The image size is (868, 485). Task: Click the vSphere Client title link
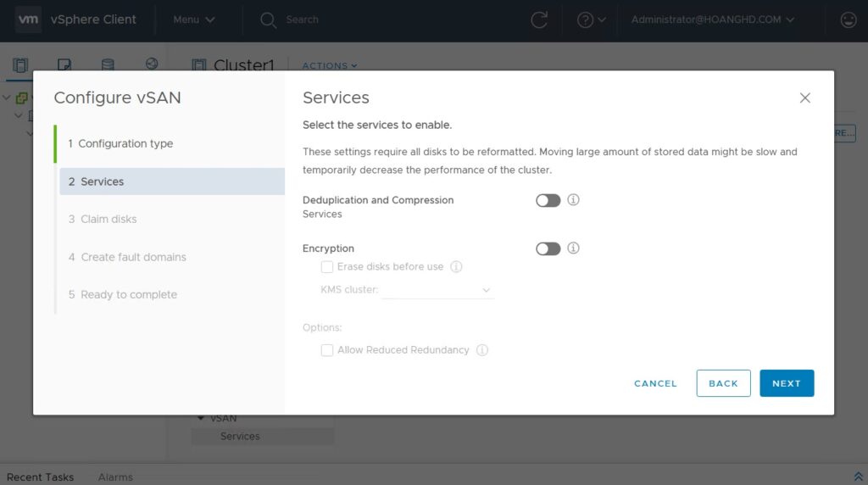[x=93, y=20]
